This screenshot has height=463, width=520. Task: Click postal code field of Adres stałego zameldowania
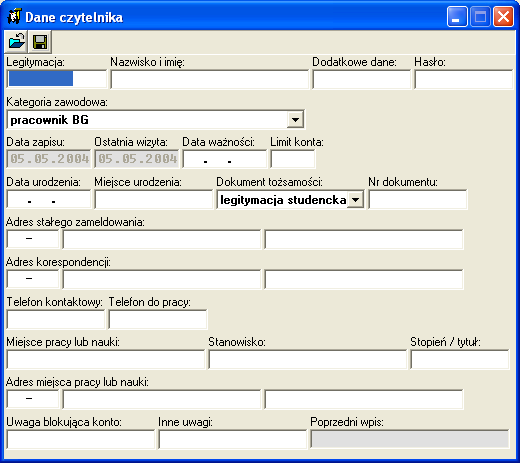coord(33,239)
